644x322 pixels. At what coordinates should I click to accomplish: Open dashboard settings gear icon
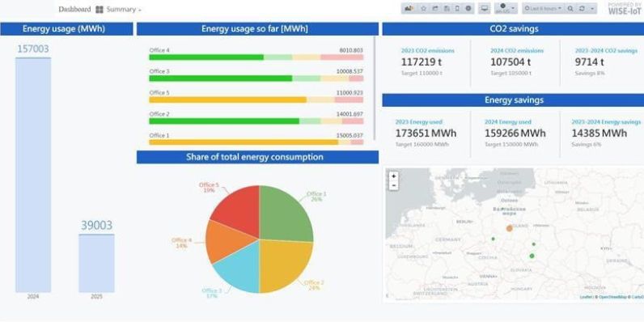[468, 8]
